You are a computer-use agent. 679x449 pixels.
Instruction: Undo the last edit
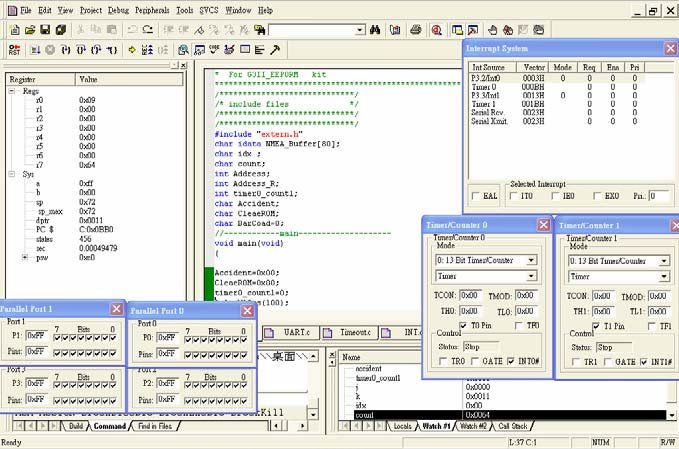point(132,30)
